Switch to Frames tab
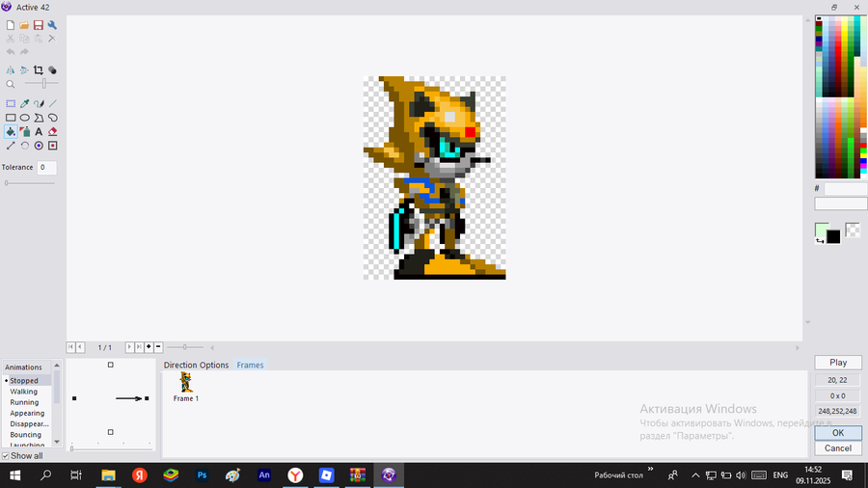The image size is (868, 488). (x=250, y=366)
